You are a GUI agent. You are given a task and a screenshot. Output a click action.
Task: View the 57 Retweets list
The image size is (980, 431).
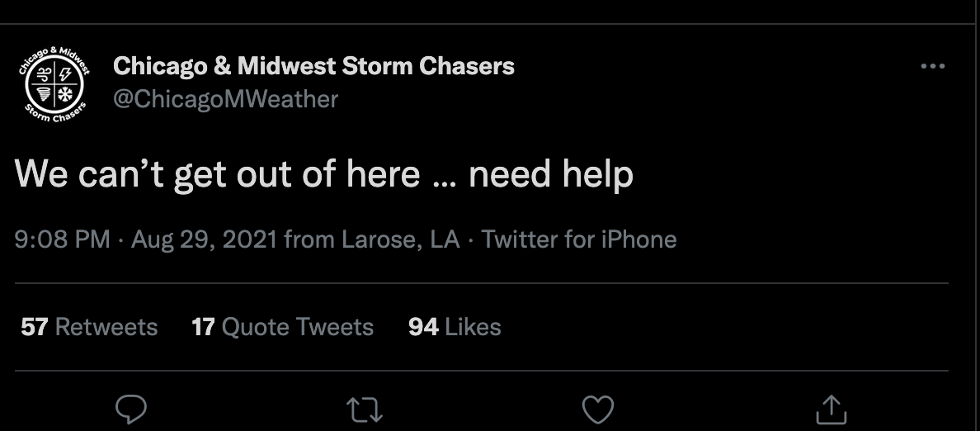point(89,327)
